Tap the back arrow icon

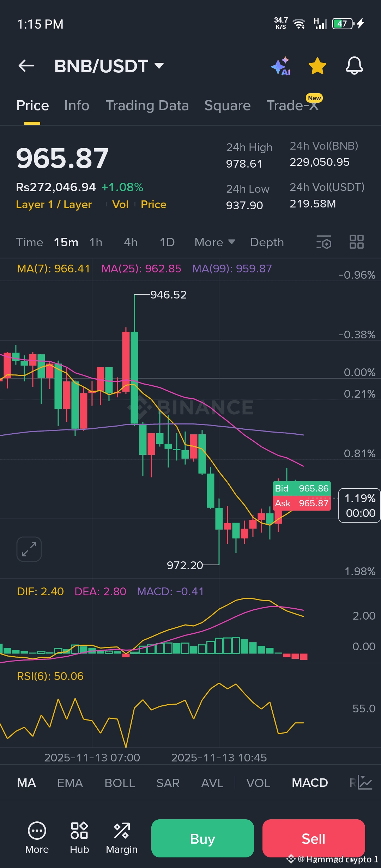(26, 66)
